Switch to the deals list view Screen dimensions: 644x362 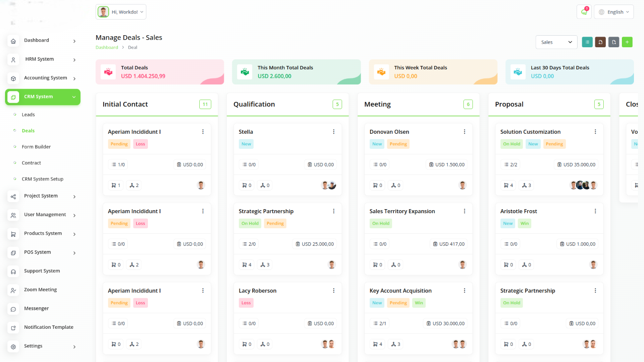click(587, 42)
